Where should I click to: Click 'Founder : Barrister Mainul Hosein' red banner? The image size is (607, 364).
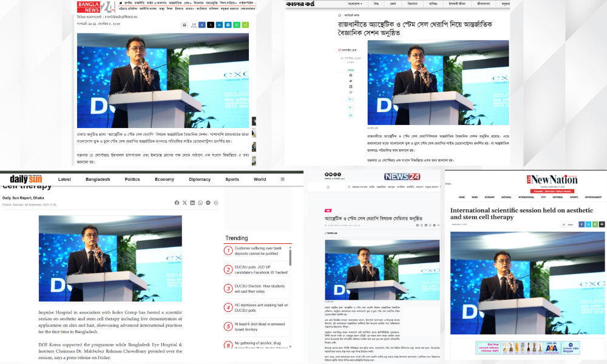click(x=552, y=191)
